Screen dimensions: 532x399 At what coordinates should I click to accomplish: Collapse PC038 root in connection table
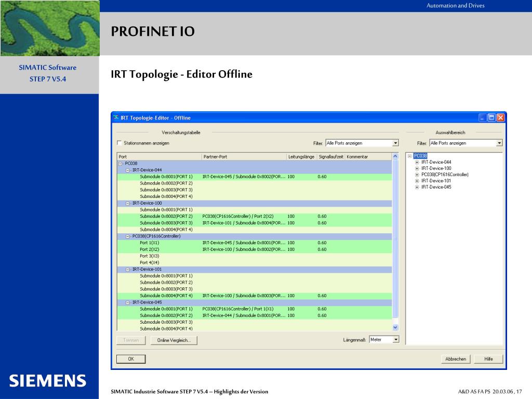coord(120,163)
